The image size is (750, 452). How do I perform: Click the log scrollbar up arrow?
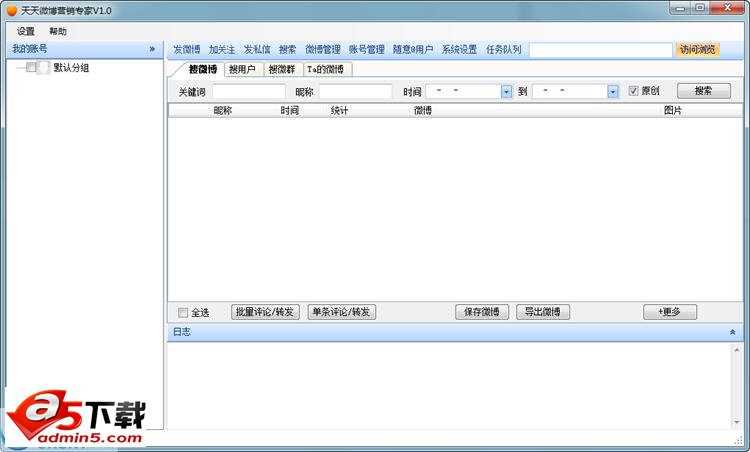pyautogui.click(x=737, y=350)
